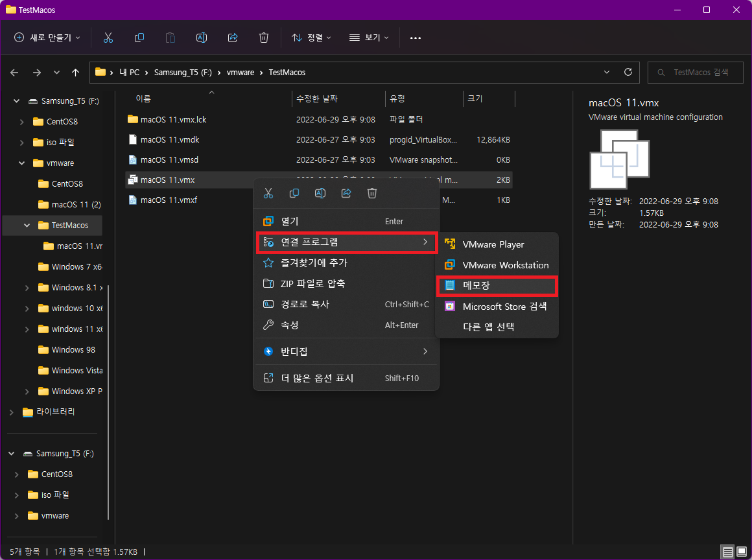Choose 즐겨찾기에 추가 in the context menu
The width and height of the screenshot is (752, 560).
pyautogui.click(x=346, y=262)
